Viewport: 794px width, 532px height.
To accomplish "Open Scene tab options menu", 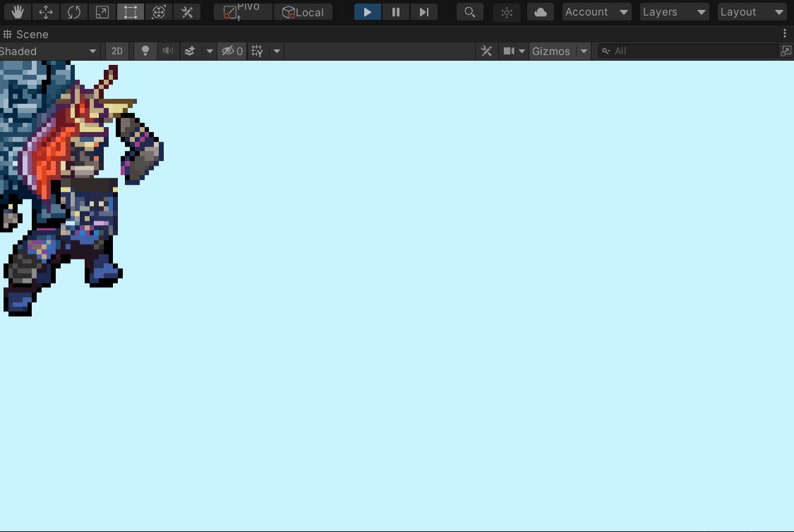I will coord(785,33).
